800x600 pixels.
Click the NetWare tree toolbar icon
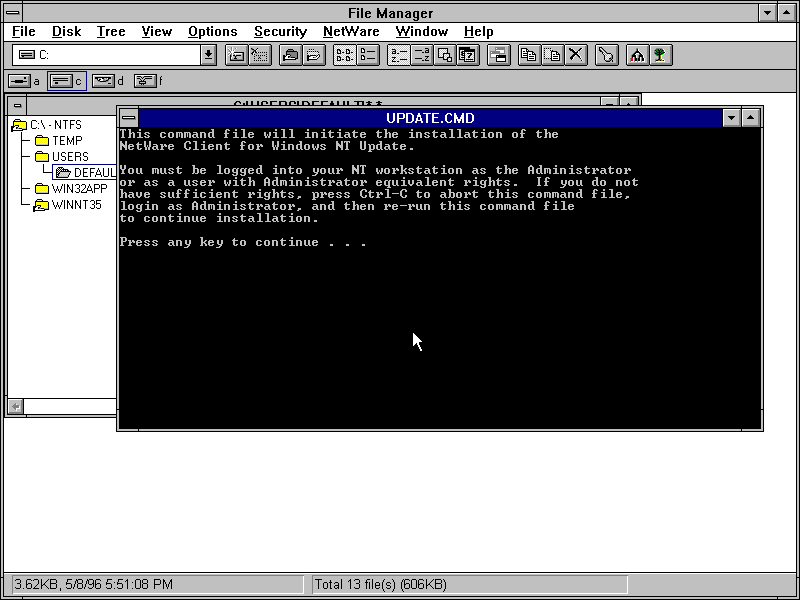tap(661, 55)
